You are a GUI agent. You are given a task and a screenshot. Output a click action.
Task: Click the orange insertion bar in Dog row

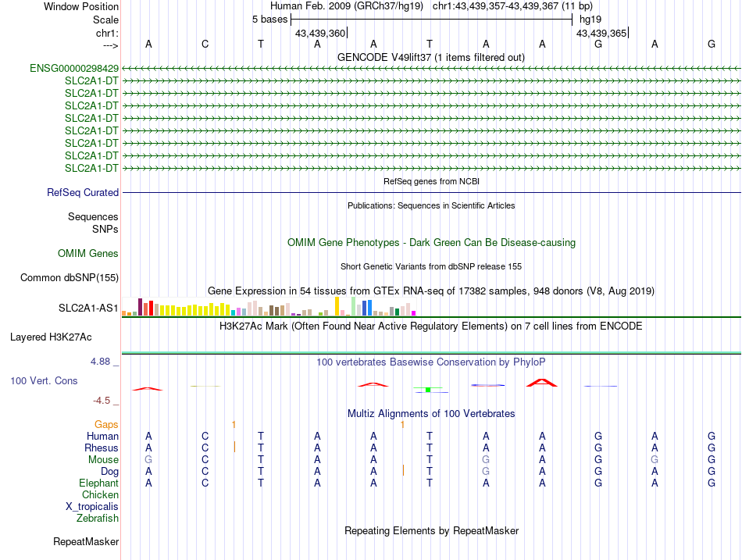tap(403, 470)
